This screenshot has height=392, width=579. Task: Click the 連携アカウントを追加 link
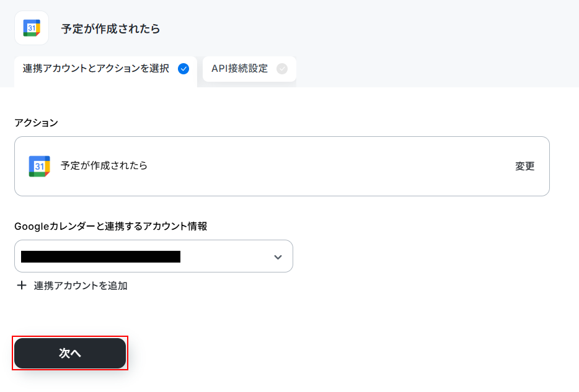81,286
